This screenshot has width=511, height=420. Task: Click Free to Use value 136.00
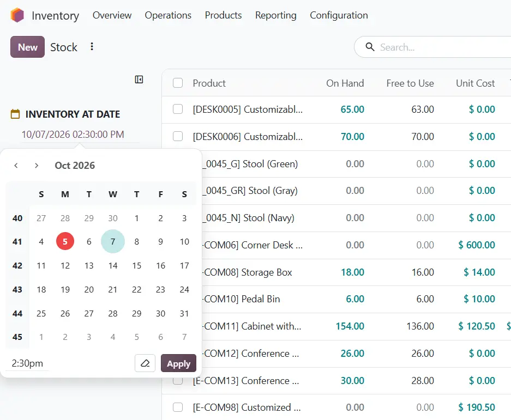420,326
